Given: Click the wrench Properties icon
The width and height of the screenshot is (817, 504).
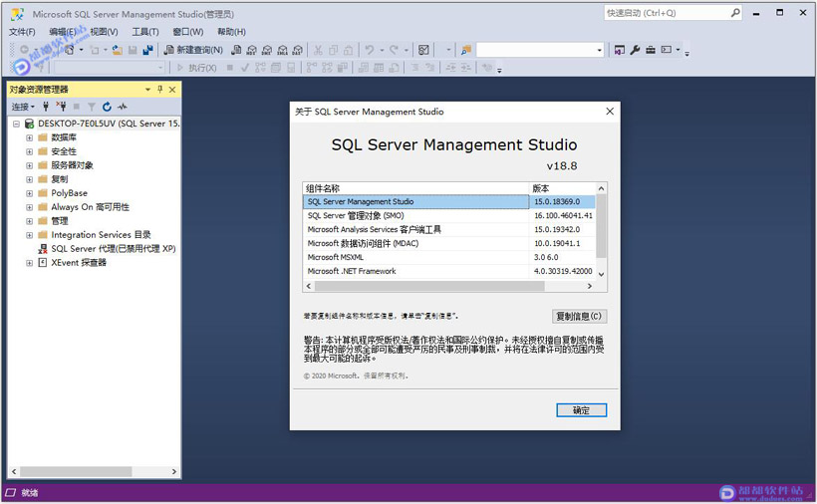Looking at the screenshot, I should click(x=635, y=50).
